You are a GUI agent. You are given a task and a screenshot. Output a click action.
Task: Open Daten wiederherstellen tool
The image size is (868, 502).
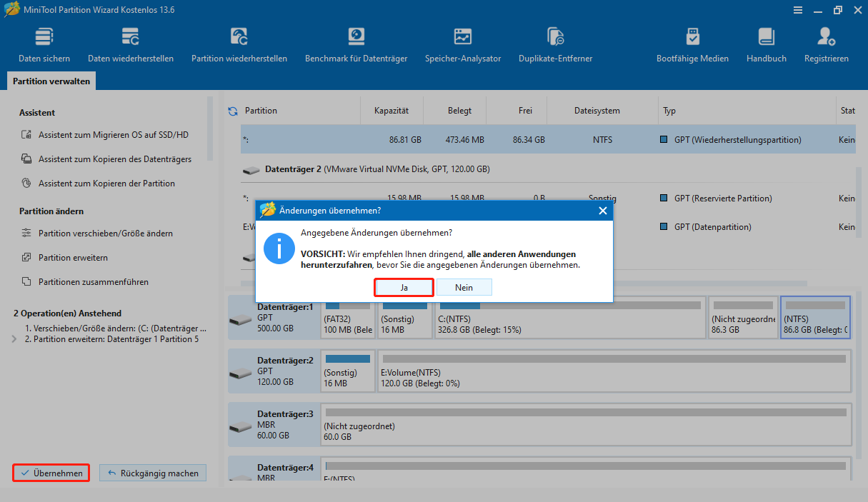[x=131, y=45]
